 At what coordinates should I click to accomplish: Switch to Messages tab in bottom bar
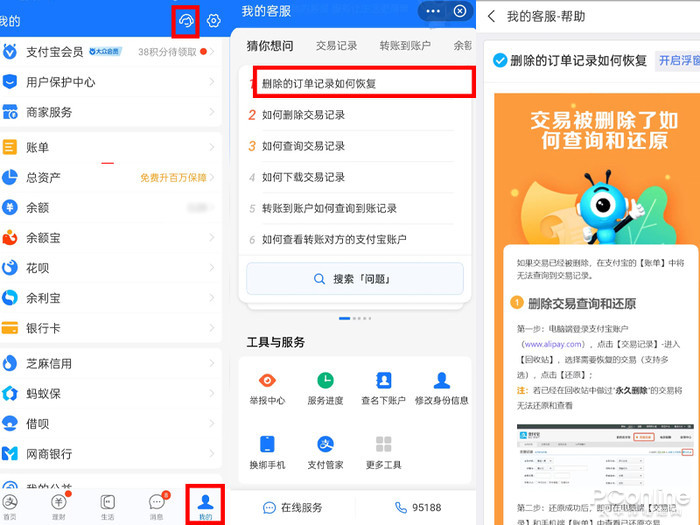tap(157, 507)
